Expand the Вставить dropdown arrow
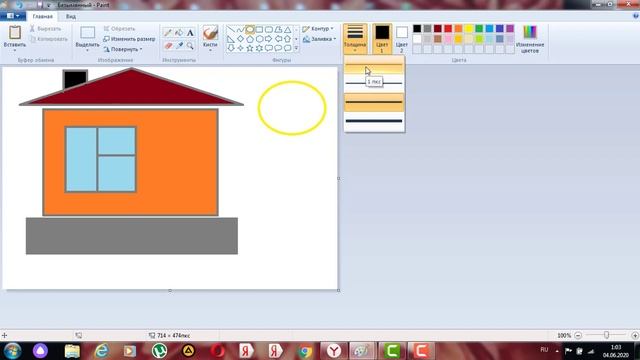 tap(15, 50)
